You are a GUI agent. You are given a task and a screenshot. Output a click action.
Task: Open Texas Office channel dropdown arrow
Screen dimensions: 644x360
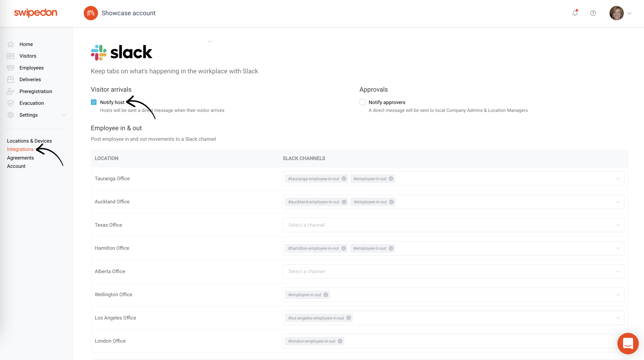pos(618,225)
